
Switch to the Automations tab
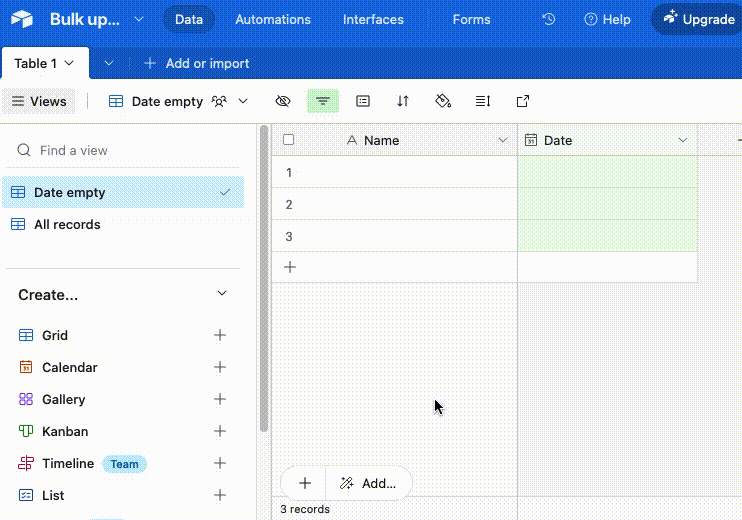point(273,19)
